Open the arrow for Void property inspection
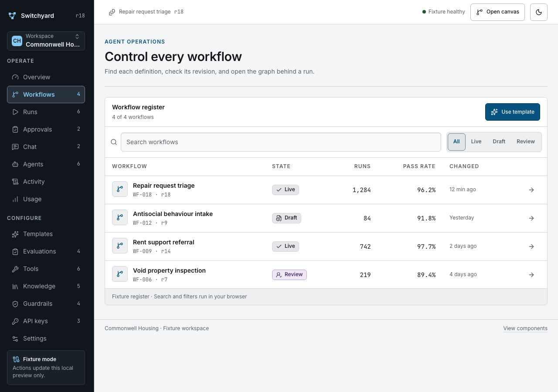 [x=531, y=275]
